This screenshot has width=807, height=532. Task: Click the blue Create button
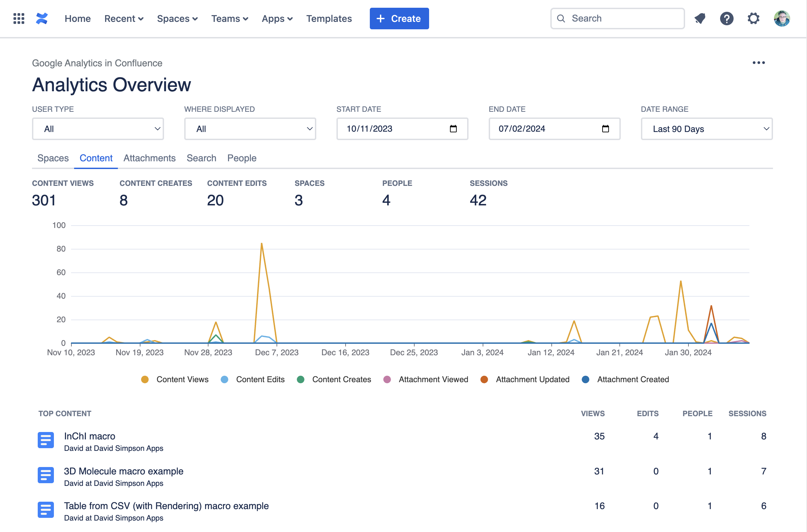click(x=399, y=19)
